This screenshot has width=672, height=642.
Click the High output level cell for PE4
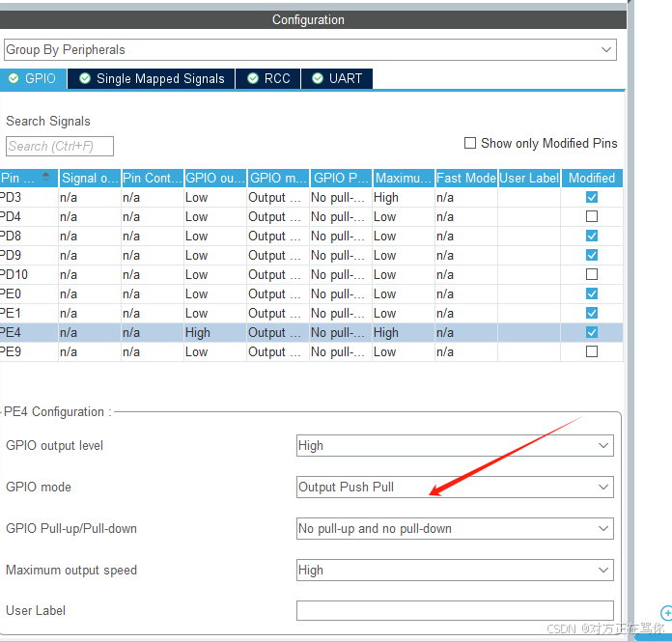pos(215,332)
